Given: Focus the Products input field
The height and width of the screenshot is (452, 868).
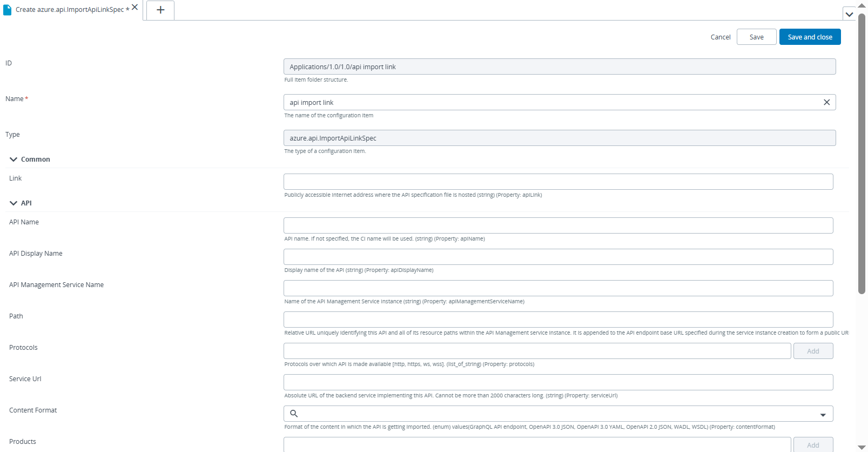Looking at the screenshot, I should (537, 444).
